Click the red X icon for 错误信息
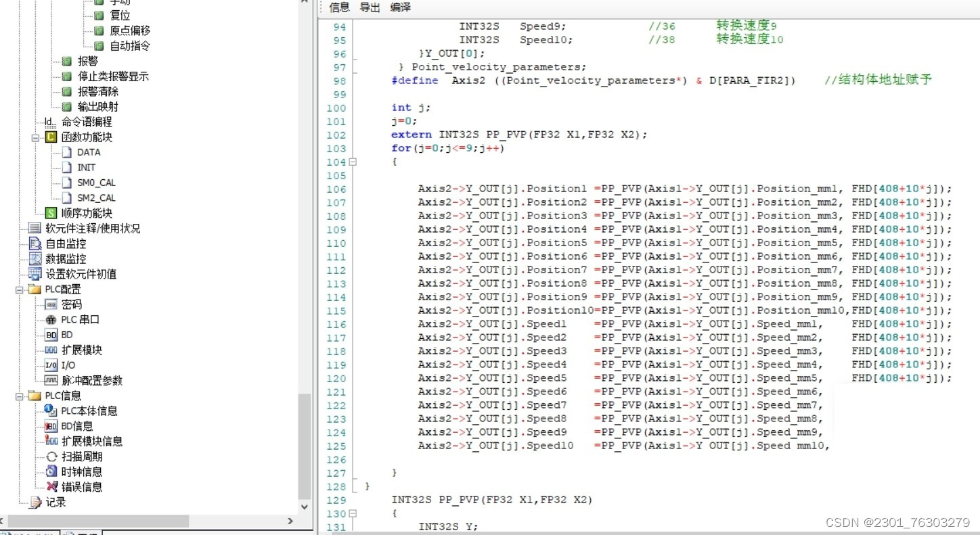The image size is (980, 535). tap(51, 487)
